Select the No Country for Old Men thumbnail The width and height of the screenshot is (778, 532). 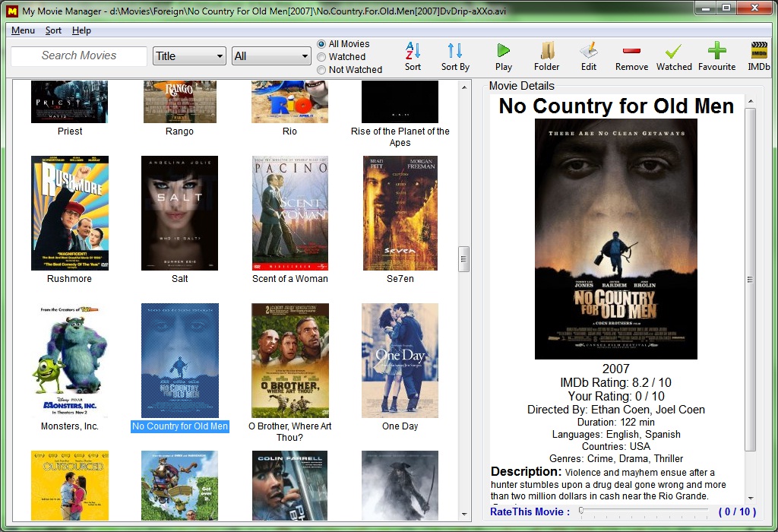(x=179, y=360)
